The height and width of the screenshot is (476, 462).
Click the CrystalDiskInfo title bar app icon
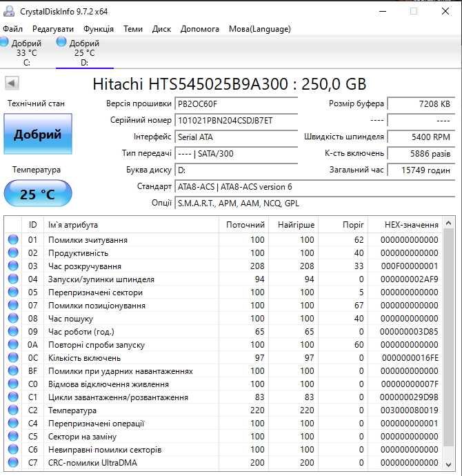9,11
